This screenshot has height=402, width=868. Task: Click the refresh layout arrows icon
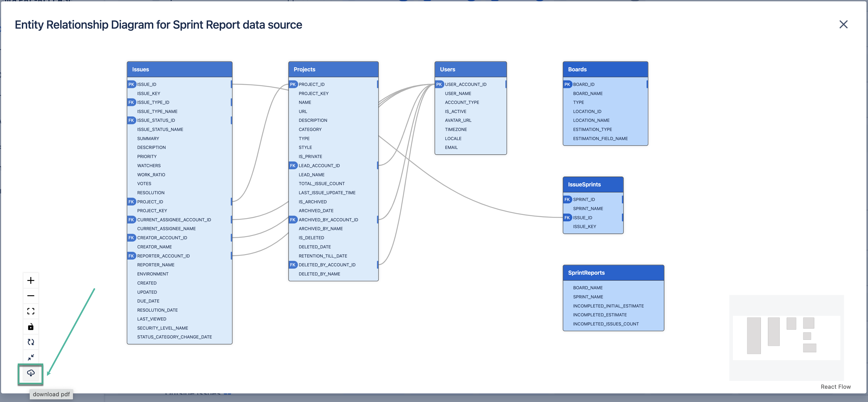pos(31,342)
